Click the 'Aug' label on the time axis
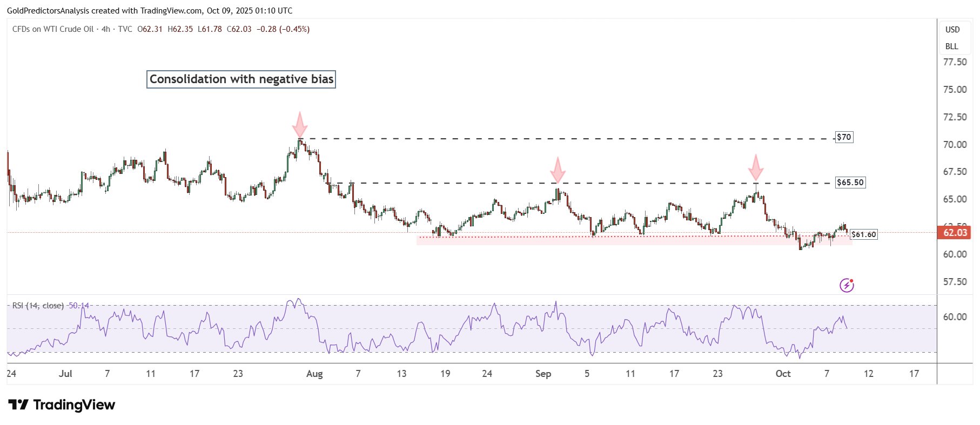This screenshot has width=980, height=425. click(314, 374)
